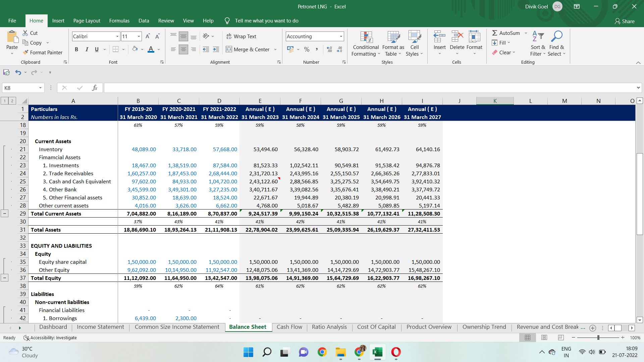Click Decrease Decimal icon

coord(339,49)
